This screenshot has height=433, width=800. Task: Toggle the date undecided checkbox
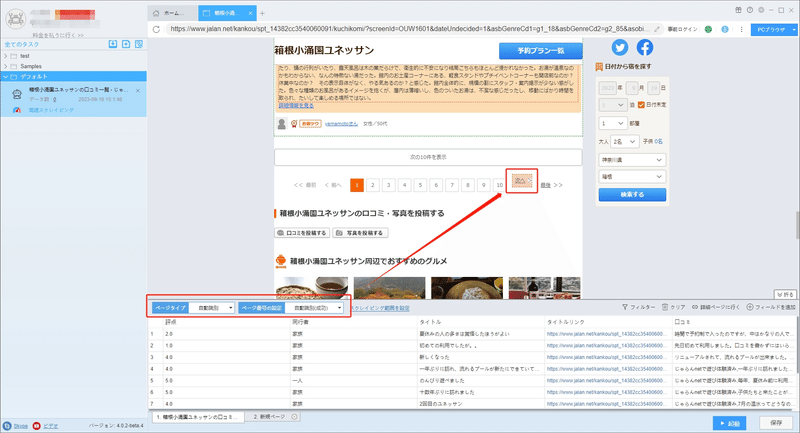click(x=641, y=105)
